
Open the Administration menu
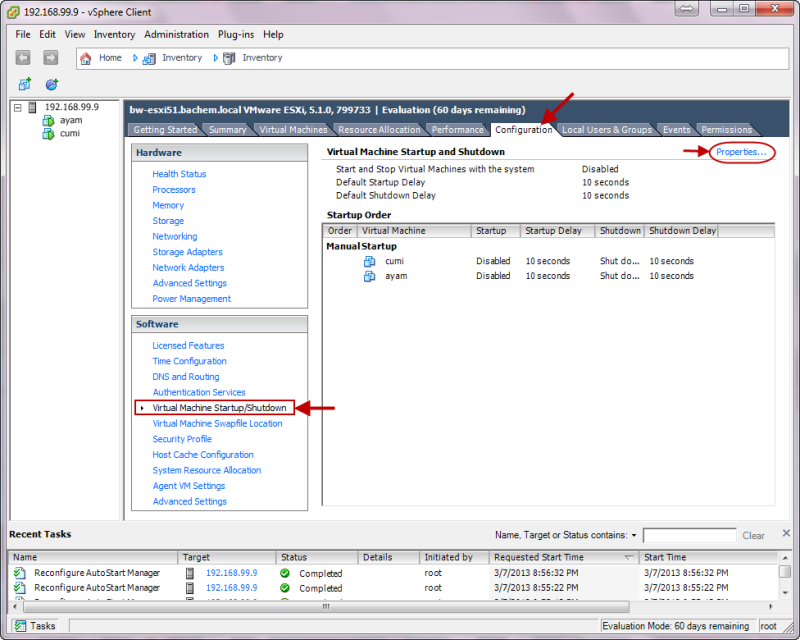click(177, 35)
